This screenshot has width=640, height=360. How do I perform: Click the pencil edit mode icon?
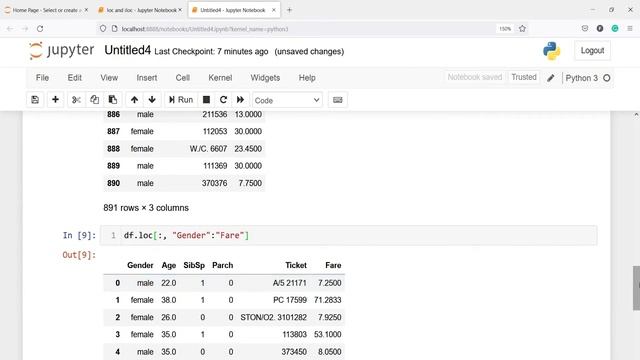pos(551,78)
